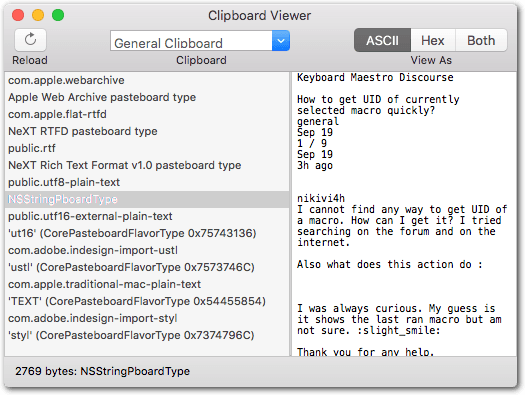The image size is (525, 395).
Task: Select the public.rtf entry
Action: (x=147, y=148)
